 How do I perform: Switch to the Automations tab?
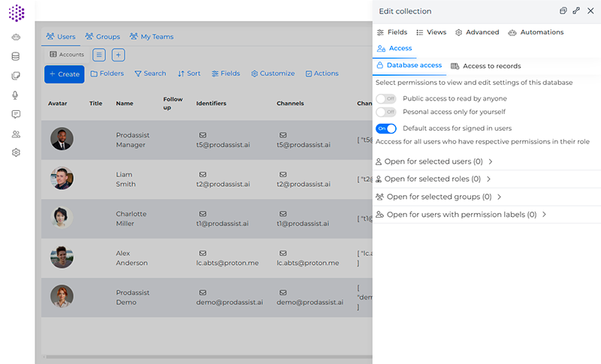click(x=536, y=32)
